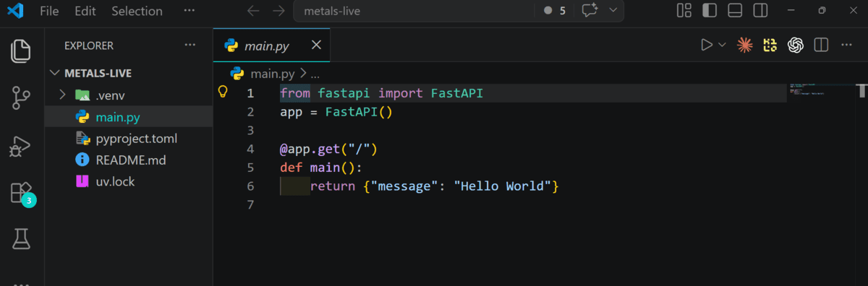The width and height of the screenshot is (868, 286).
Task: Click the lightbulb code action on line 1
Action: point(223,92)
